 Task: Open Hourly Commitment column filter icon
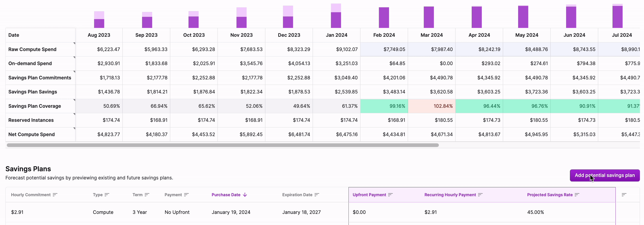coord(55,195)
